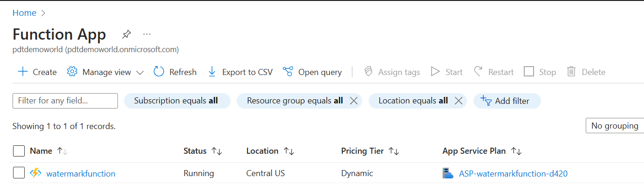Screen dimensions: 644x191
Task: Click Add filter
Action: pyautogui.click(x=507, y=101)
